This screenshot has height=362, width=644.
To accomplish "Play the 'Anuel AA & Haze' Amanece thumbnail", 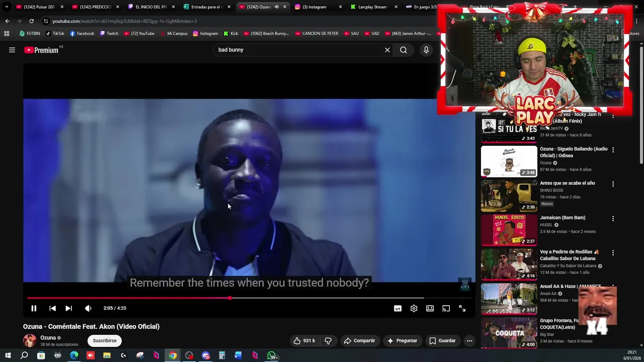I will click(x=509, y=299).
